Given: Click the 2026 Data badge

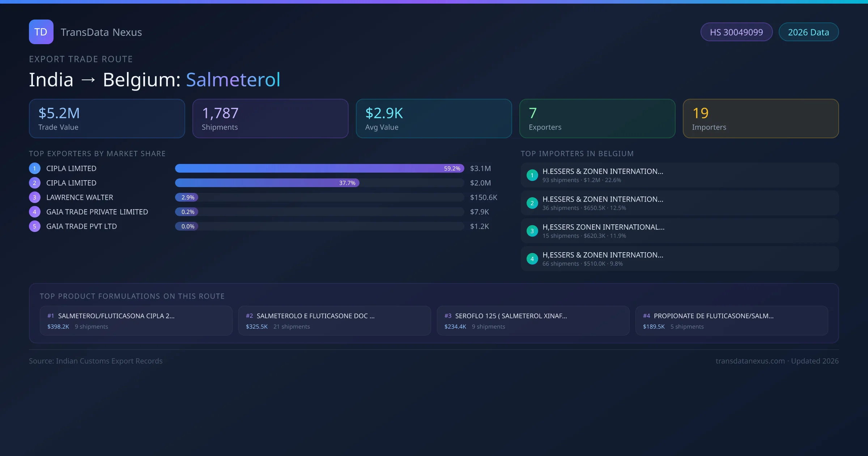Looking at the screenshot, I should coord(808,32).
